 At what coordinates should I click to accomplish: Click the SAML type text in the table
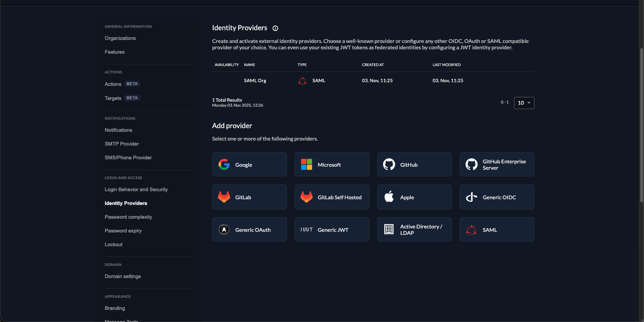click(x=319, y=80)
